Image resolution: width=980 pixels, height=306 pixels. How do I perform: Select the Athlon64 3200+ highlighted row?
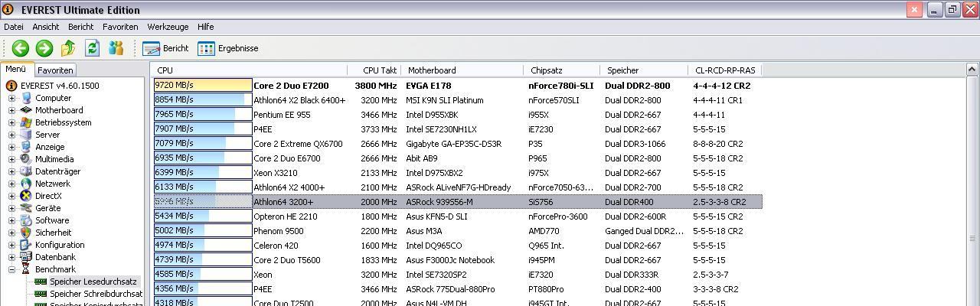point(457,202)
